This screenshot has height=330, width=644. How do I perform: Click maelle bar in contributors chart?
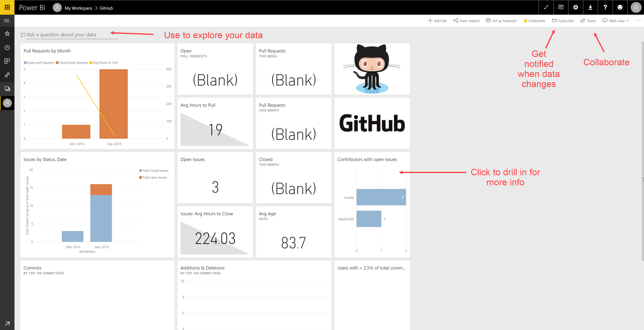point(381,197)
